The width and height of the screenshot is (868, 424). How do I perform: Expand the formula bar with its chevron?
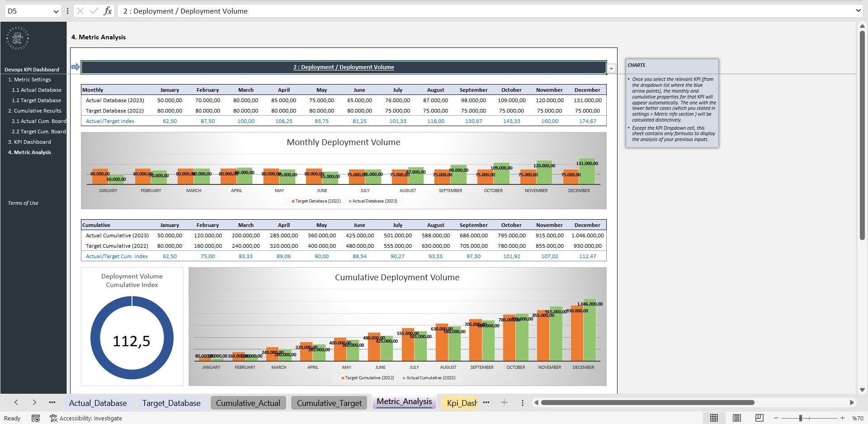click(859, 11)
